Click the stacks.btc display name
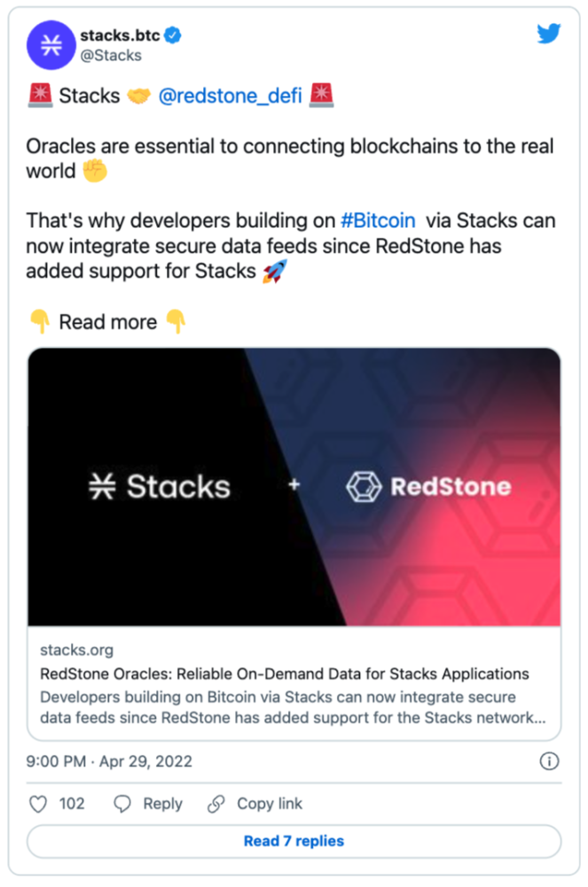 coord(120,35)
